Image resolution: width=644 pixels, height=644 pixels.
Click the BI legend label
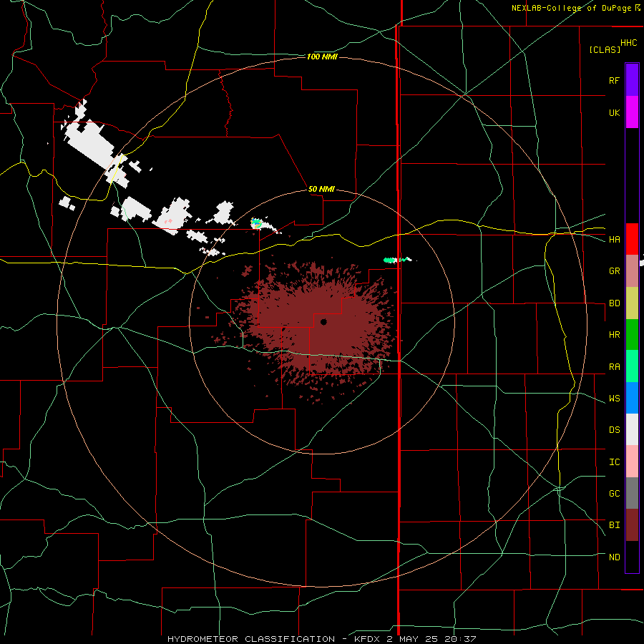[614, 525]
